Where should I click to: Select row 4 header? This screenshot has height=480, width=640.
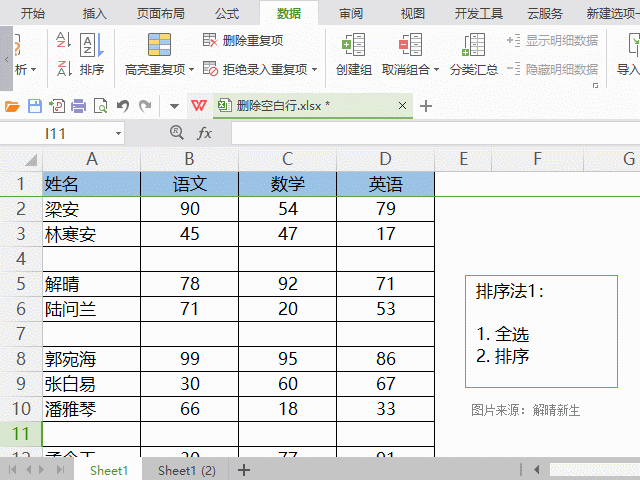(21, 259)
